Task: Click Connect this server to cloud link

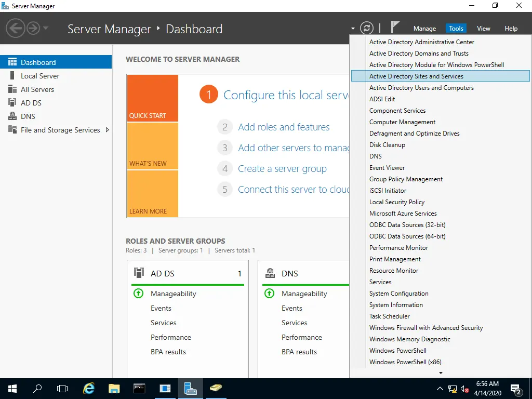Action: click(294, 189)
